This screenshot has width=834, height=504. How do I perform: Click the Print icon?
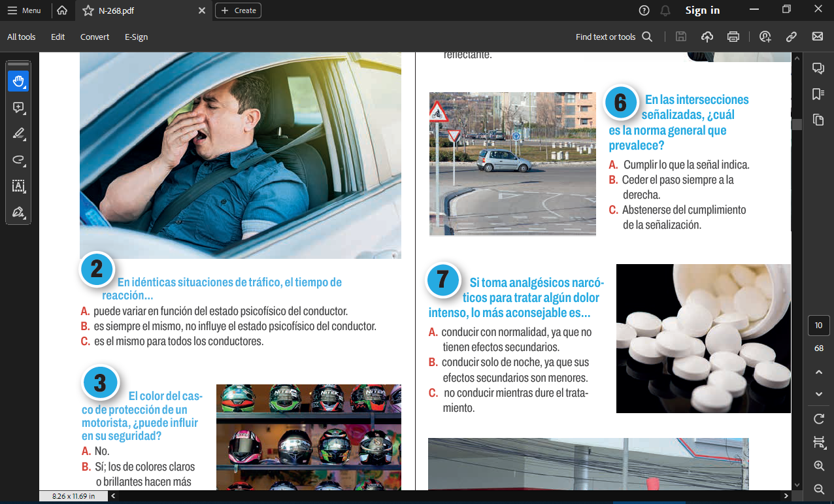(x=733, y=37)
